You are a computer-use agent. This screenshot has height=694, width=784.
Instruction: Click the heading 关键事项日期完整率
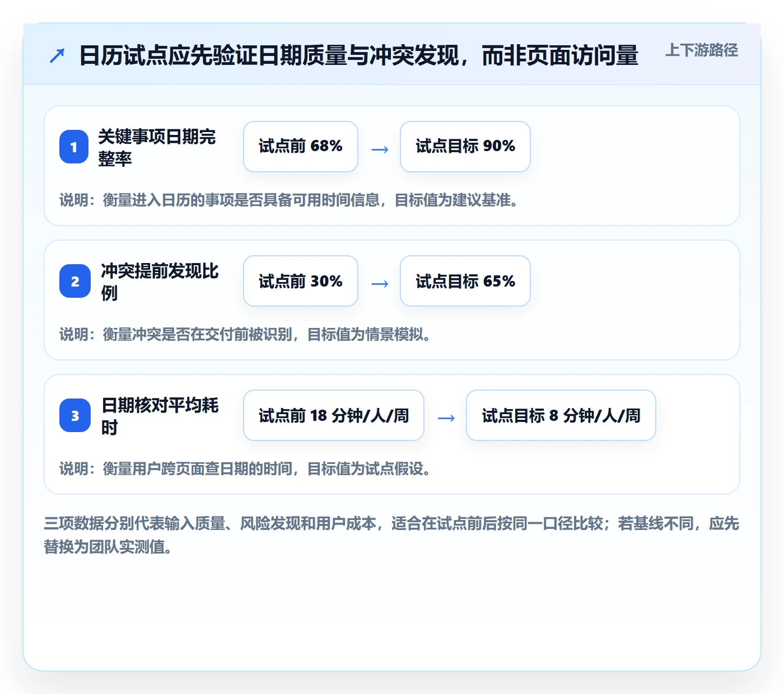click(x=157, y=147)
